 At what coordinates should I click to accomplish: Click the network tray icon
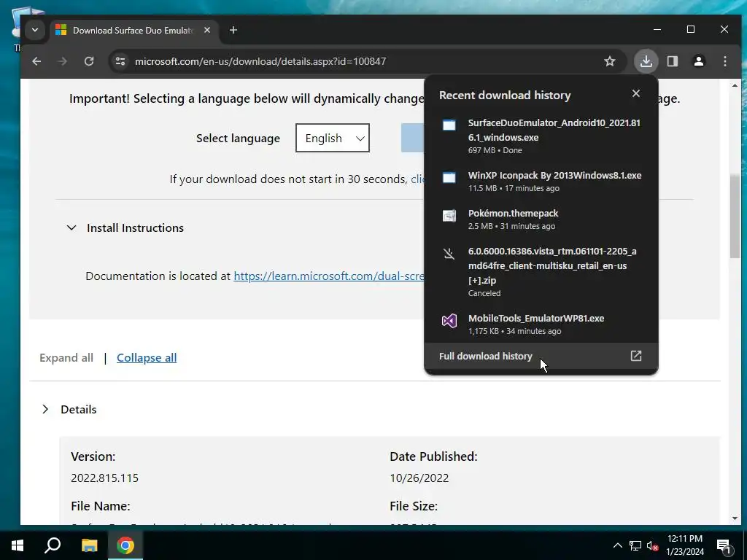pyautogui.click(x=635, y=545)
